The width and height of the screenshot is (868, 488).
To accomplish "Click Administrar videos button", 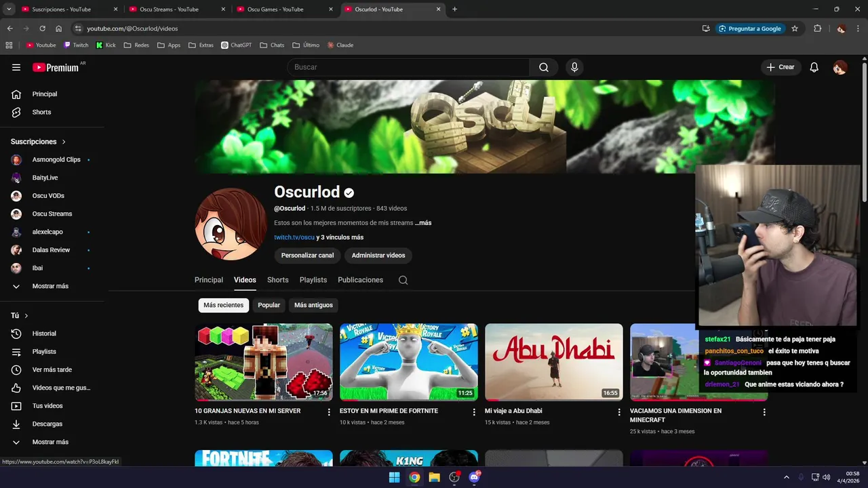I will [x=378, y=256].
